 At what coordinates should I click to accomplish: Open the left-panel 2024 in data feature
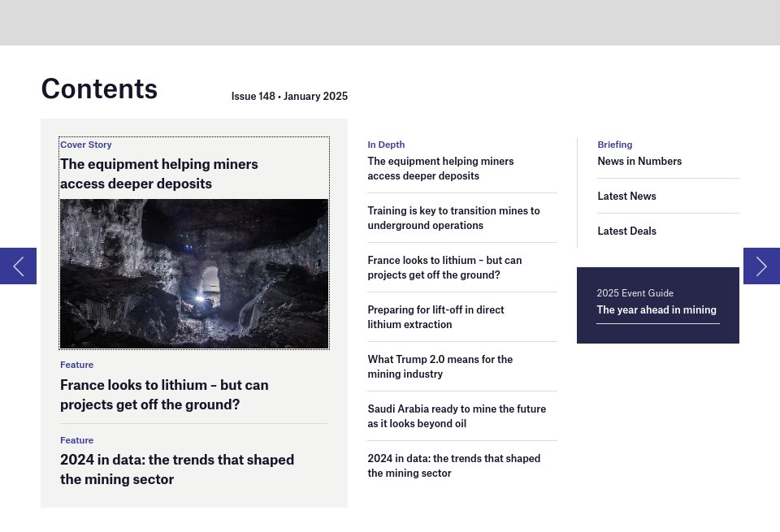177,469
